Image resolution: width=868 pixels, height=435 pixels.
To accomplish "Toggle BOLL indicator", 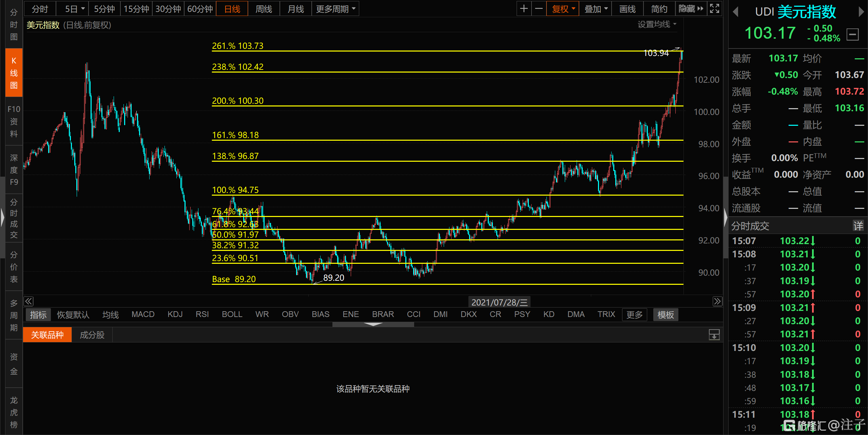I will (232, 314).
